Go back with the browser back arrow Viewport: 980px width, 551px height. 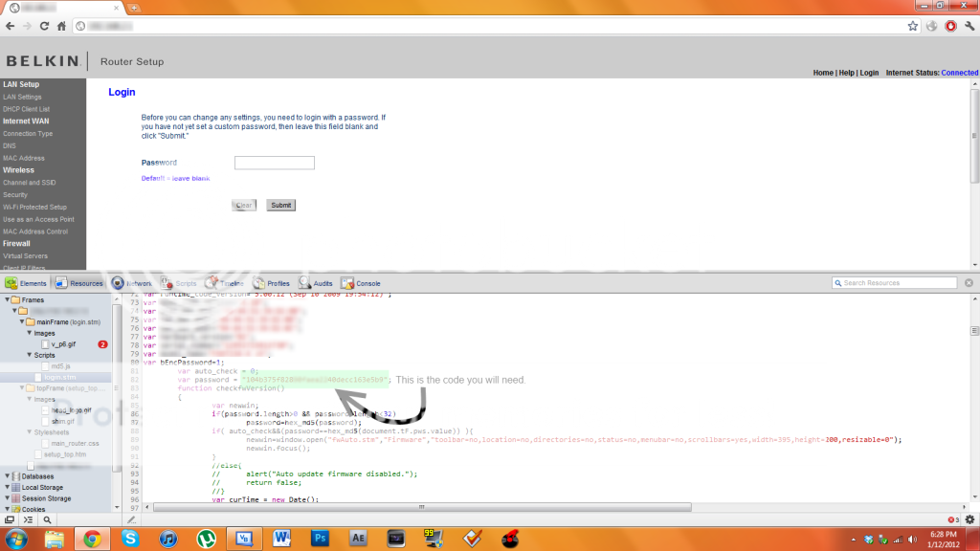point(10,26)
